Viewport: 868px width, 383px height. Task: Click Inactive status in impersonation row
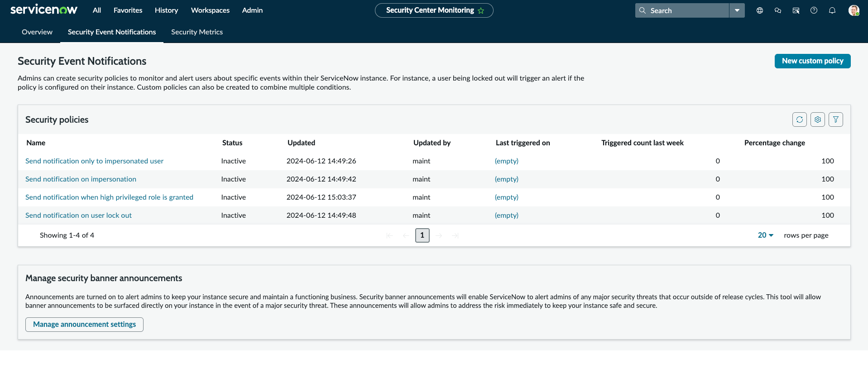[234, 179]
